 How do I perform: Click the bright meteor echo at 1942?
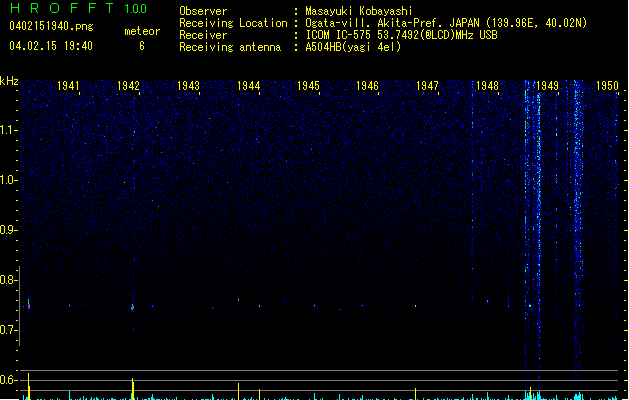(x=132, y=307)
